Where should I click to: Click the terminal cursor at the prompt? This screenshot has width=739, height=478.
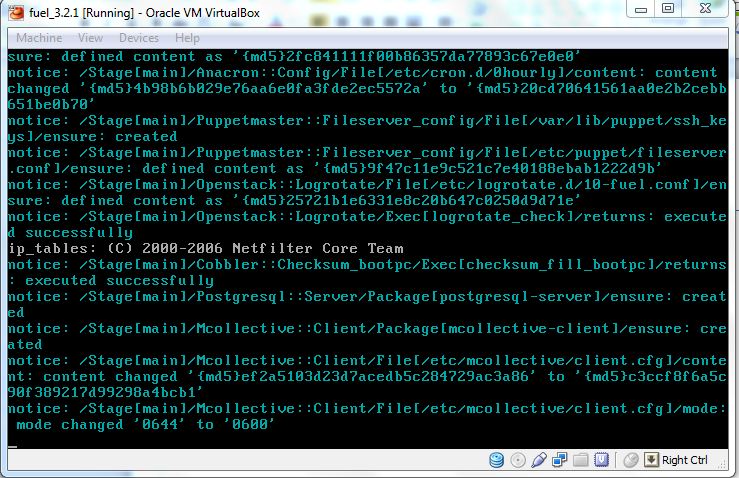click(12, 445)
